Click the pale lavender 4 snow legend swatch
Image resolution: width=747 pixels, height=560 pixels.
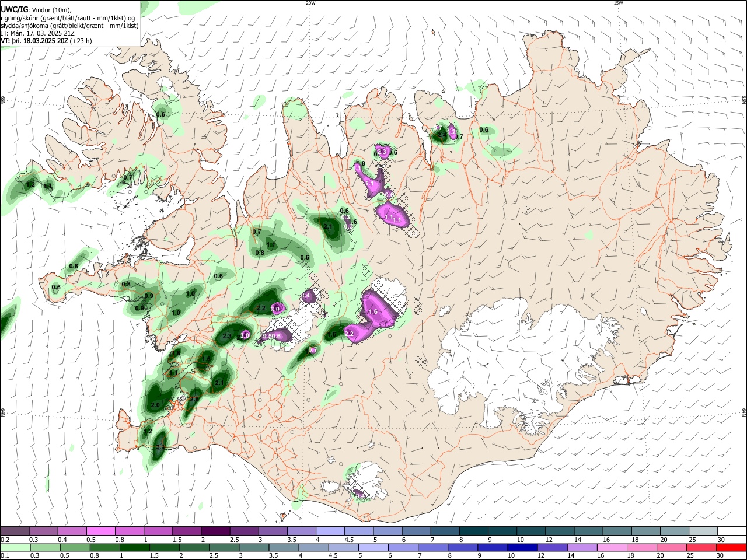[x=330, y=531]
